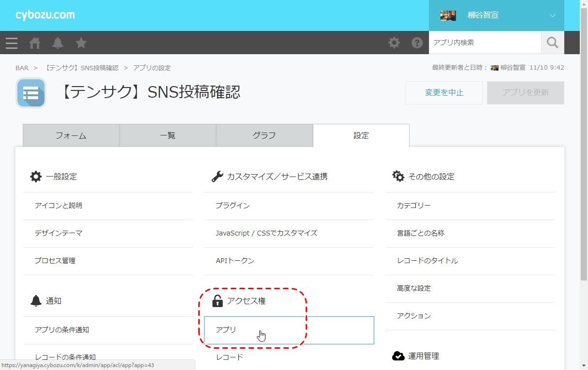Screen dimensions: 588x370
Task: Open 高度な設定 setting
Action: 470,288
